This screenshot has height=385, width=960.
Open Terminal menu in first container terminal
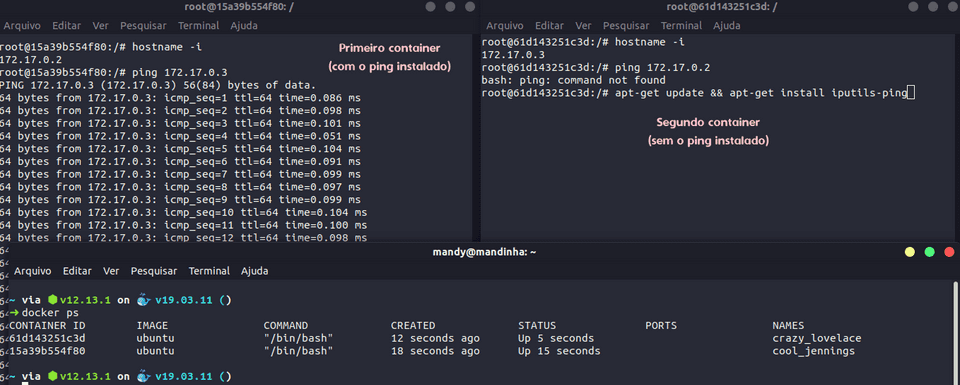click(x=198, y=26)
